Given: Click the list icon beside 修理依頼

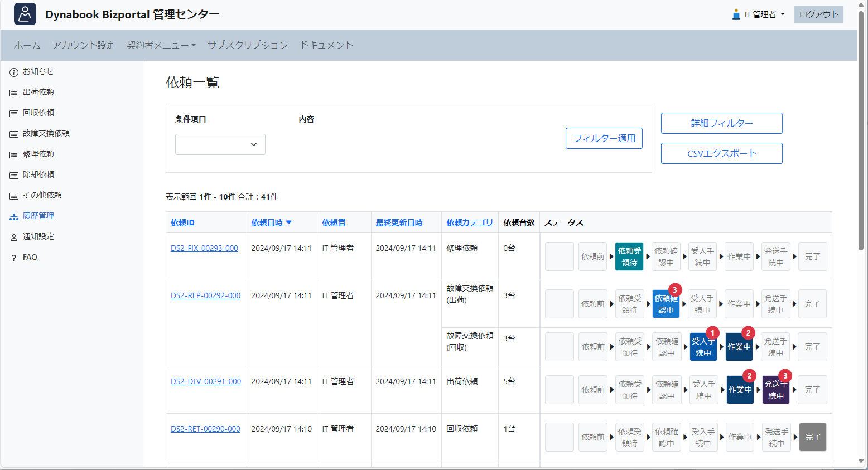Looking at the screenshot, I should click(x=14, y=154).
